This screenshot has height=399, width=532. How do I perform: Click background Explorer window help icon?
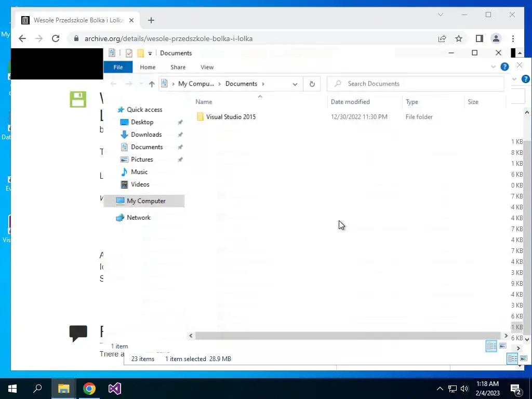pos(526,79)
